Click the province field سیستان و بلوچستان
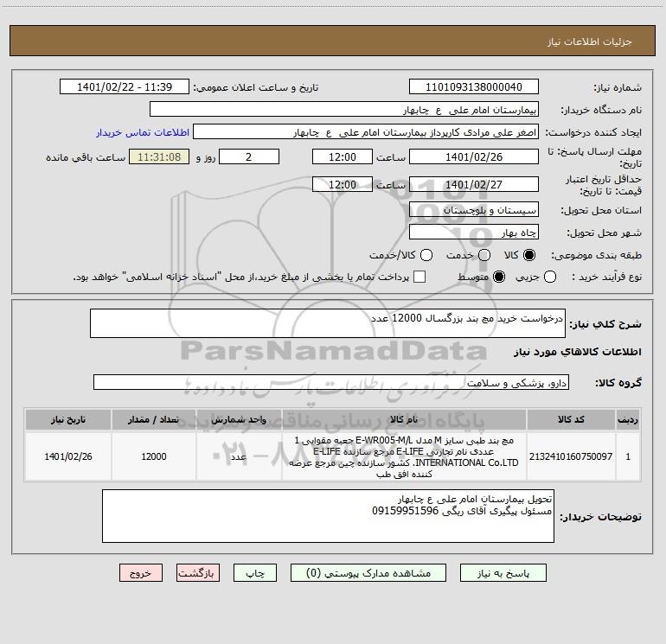 tap(474, 210)
